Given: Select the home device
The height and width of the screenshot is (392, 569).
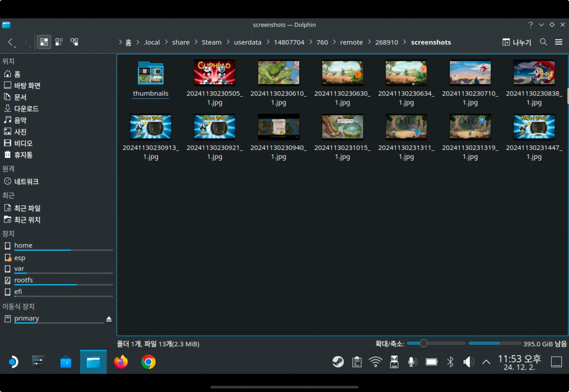Looking at the screenshot, I should 58,246.
